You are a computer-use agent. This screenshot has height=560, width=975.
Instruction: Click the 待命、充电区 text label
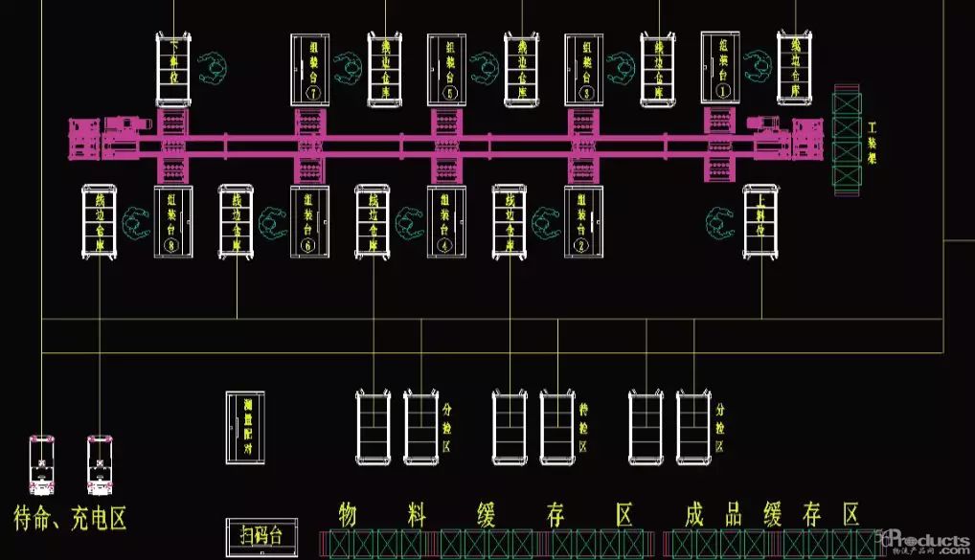[x=70, y=520]
